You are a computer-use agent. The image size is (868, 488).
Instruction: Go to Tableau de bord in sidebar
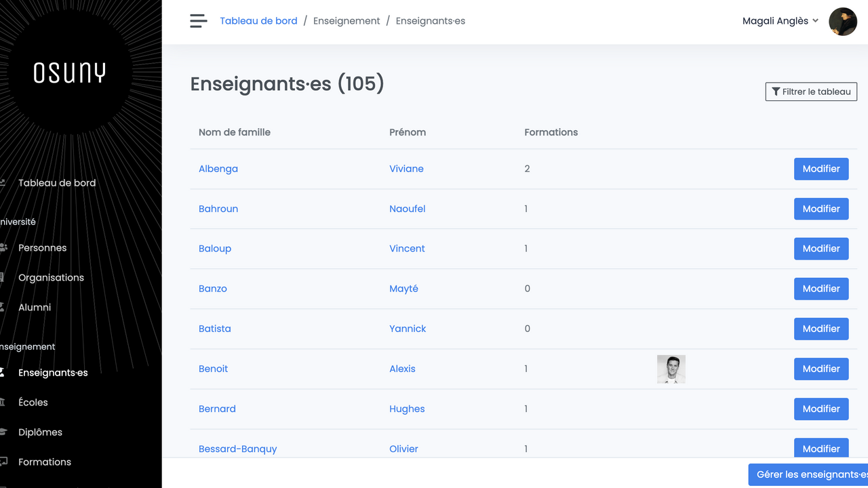[57, 183]
